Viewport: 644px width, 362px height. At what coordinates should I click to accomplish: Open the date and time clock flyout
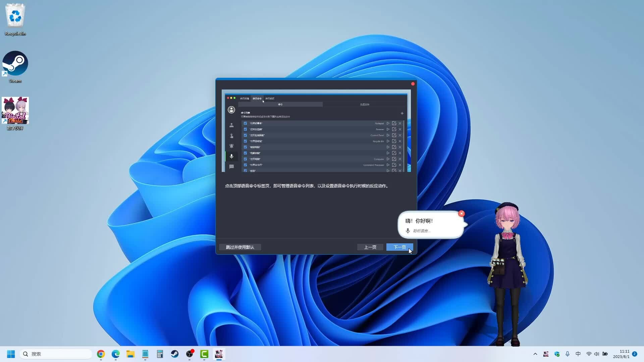tap(621, 354)
